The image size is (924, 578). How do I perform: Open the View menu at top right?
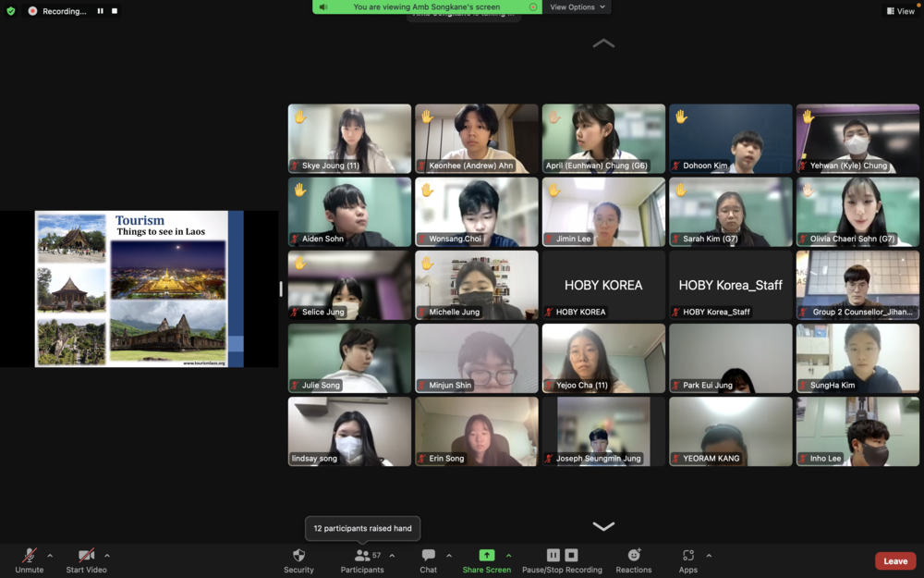point(901,11)
